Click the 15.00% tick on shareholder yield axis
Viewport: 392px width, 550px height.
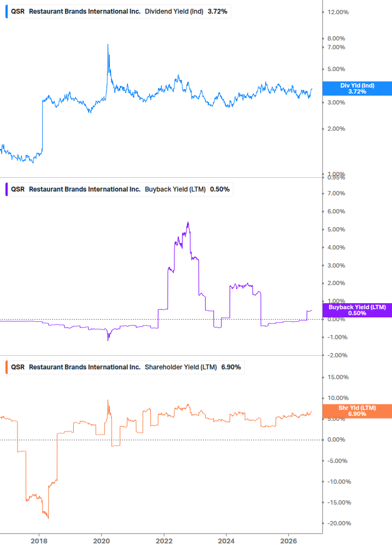point(338,378)
